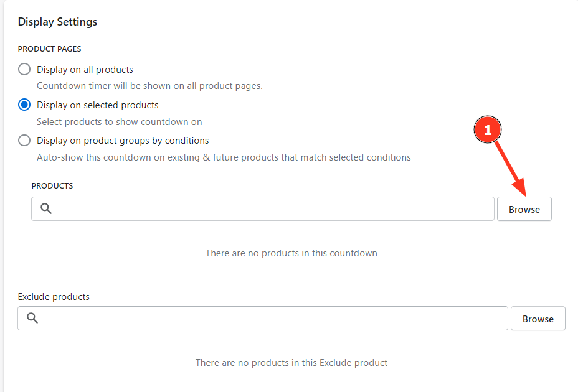Click 'Countdown timer will be shown' description

[x=149, y=86]
